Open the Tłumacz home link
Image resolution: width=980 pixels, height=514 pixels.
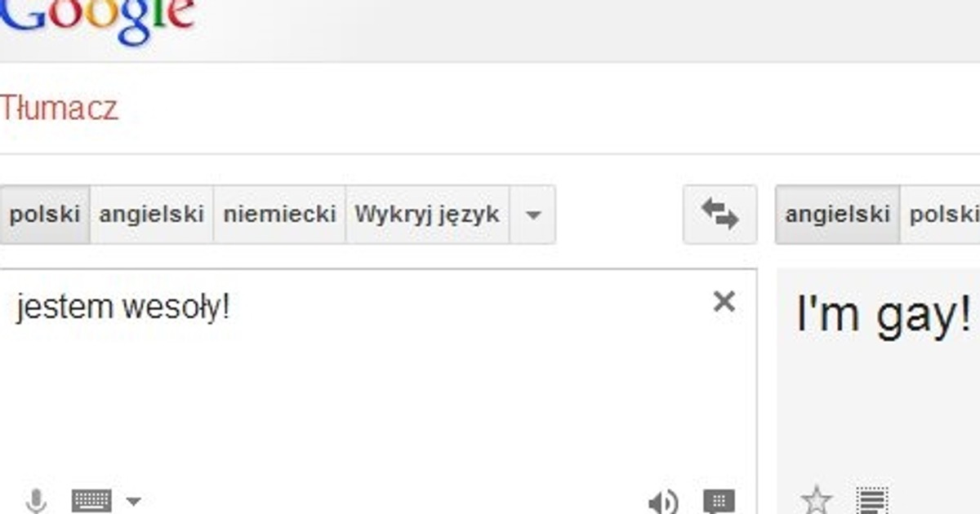coord(59,109)
